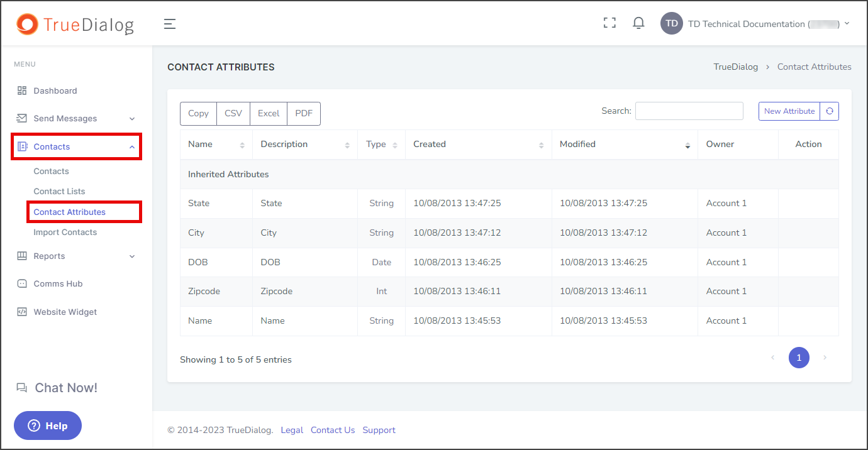868x450 pixels.
Task: Open Import Contacts in sidebar
Action: click(x=65, y=232)
